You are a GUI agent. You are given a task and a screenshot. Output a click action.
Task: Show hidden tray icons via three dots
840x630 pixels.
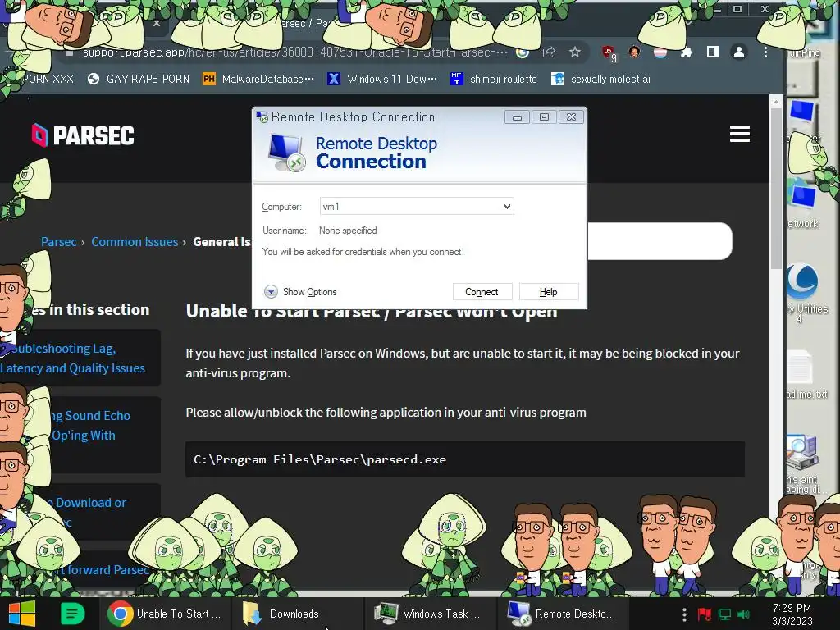tap(684, 614)
